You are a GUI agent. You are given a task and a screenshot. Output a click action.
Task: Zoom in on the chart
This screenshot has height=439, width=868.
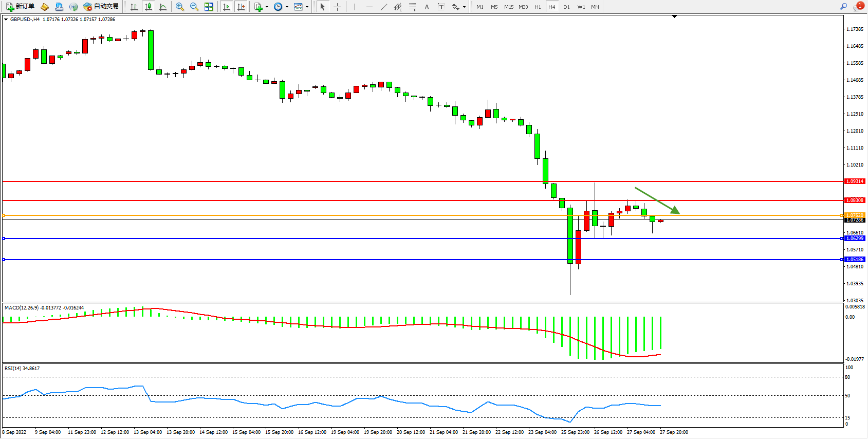click(180, 7)
